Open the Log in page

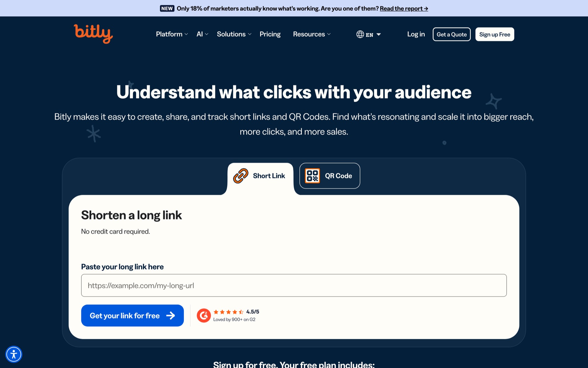click(416, 34)
